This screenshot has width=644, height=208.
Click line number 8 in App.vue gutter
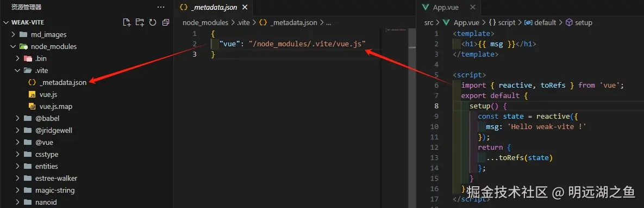(x=436, y=106)
